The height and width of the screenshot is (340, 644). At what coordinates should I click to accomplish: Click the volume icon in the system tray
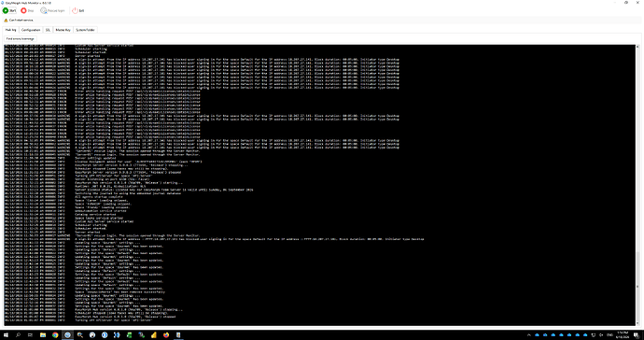[601, 335]
